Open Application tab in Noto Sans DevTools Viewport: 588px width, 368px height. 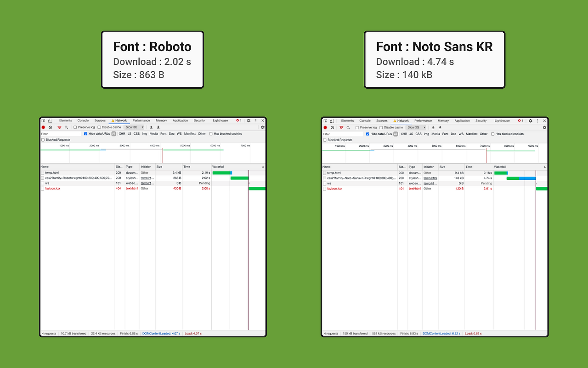coord(462,121)
